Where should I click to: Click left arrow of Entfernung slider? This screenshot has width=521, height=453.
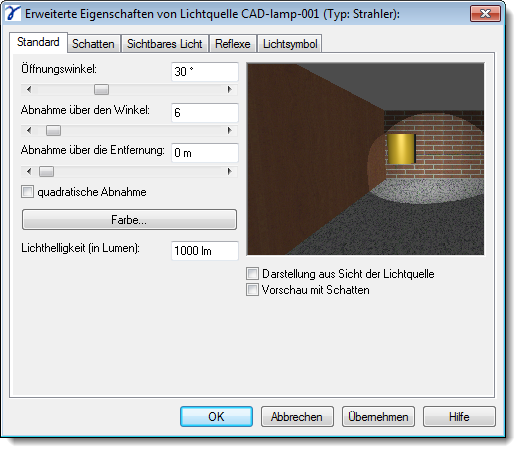29,171
